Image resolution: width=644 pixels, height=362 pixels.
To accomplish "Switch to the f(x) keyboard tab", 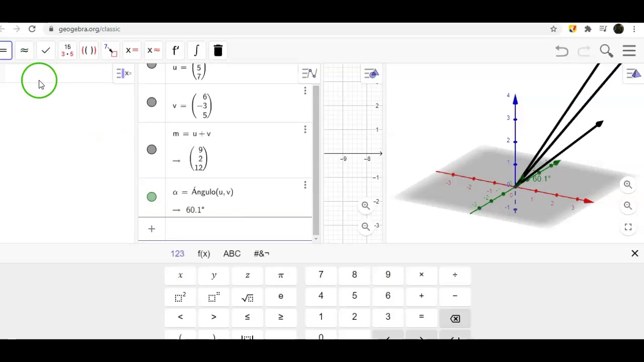I will point(204,254).
